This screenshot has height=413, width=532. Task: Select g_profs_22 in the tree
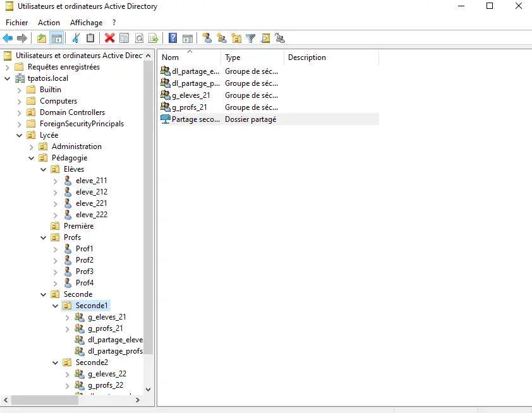[x=106, y=385]
